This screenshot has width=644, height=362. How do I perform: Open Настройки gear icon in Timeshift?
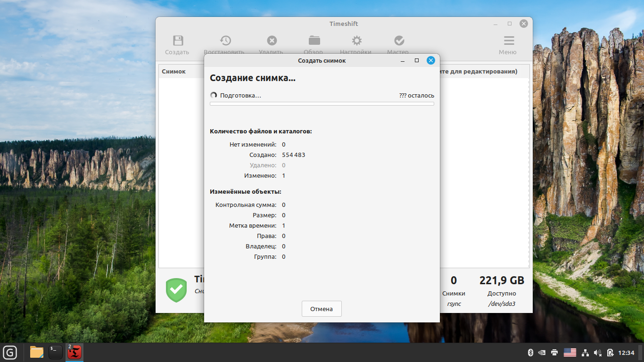coord(356,41)
